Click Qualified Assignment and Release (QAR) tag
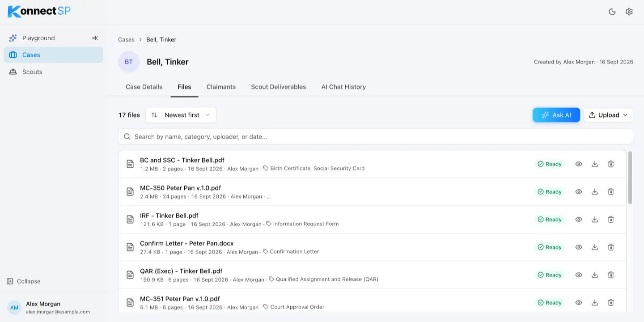 pyautogui.click(x=324, y=280)
